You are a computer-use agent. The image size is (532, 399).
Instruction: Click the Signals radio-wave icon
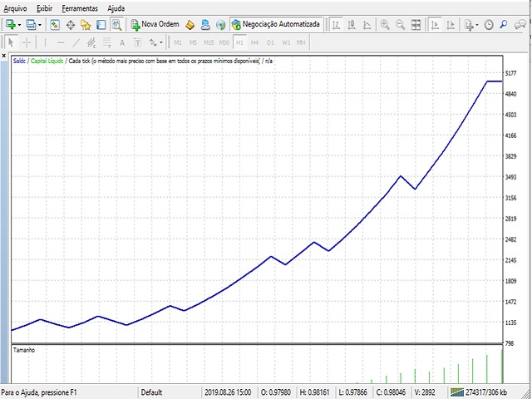221,25
